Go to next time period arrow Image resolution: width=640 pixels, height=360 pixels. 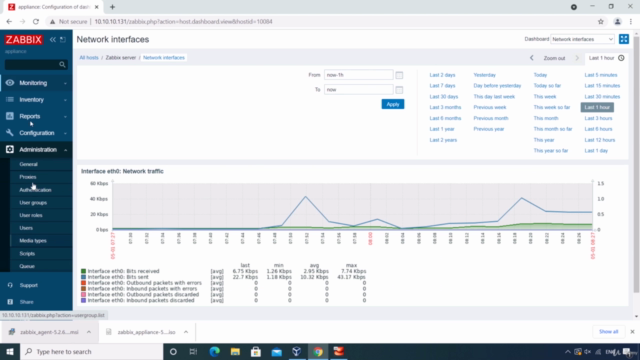(577, 58)
